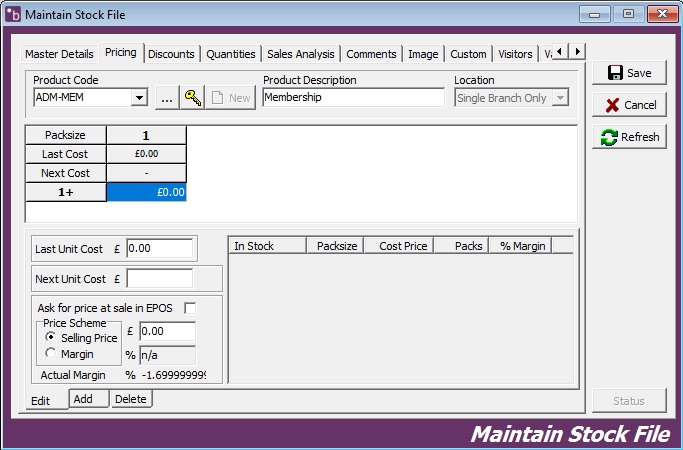Select the Add tab at bottom
Viewport: 683px width, 450px height.
(83, 399)
